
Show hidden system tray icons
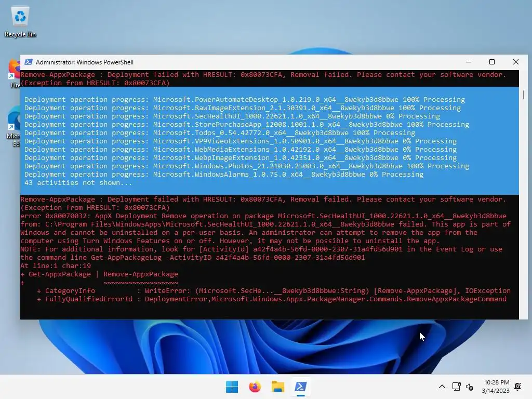[x=442, y=387]
